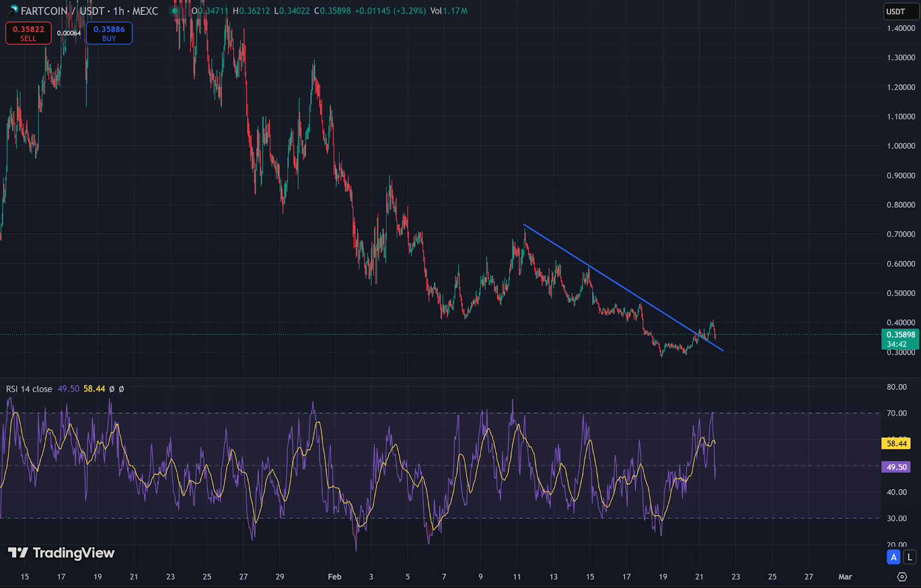Click the FARTCOIN coin logo icon
Screen dimensions: 921x588
pos(14,10)
